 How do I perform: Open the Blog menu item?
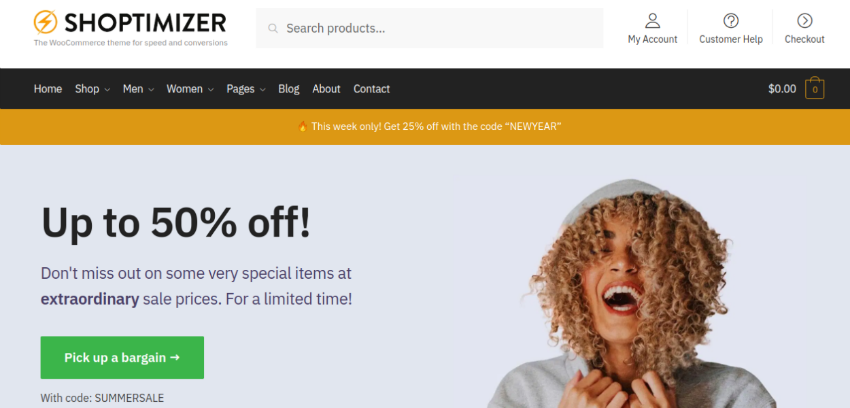tap(288, 89)
